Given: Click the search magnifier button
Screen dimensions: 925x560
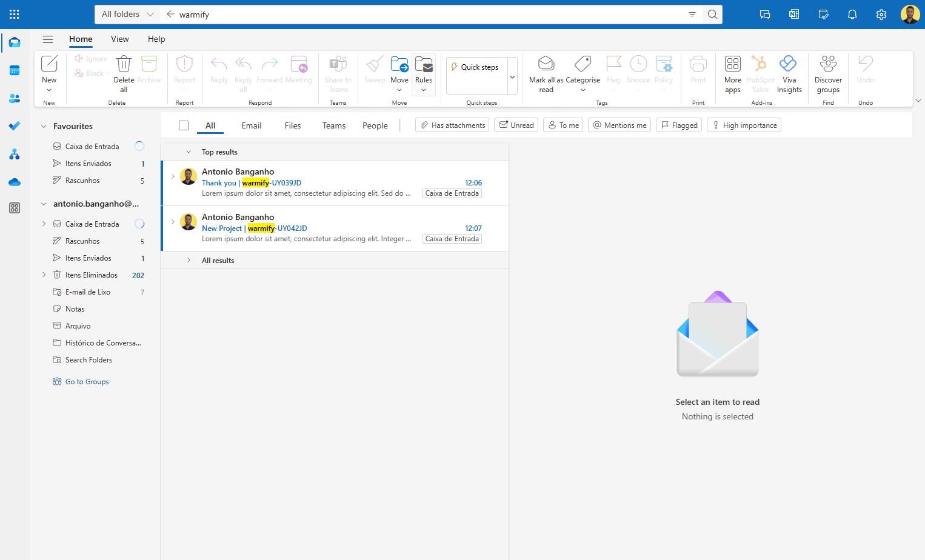Looking at the screenshot, I should point(713,15).
